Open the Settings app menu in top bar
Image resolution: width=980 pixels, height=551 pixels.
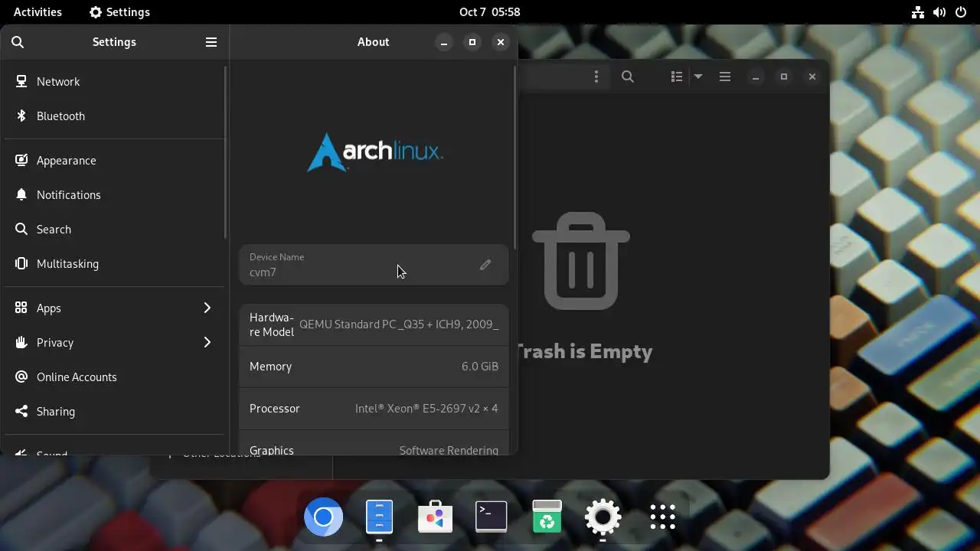119,12
